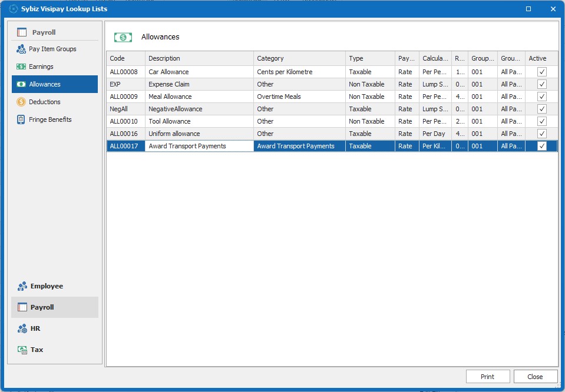Click Taxable type in Uniform allowance row
The width and height of the screenshot is (565, 392).
tap(370, 134)
